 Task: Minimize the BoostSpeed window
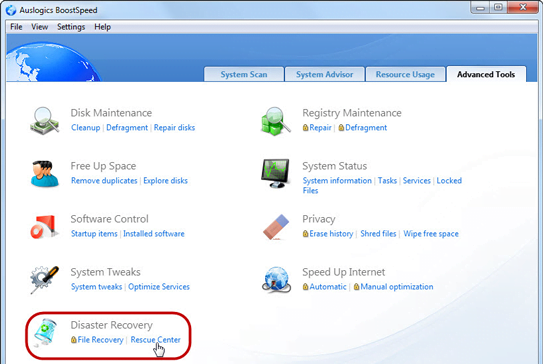[x=480, y=7]
